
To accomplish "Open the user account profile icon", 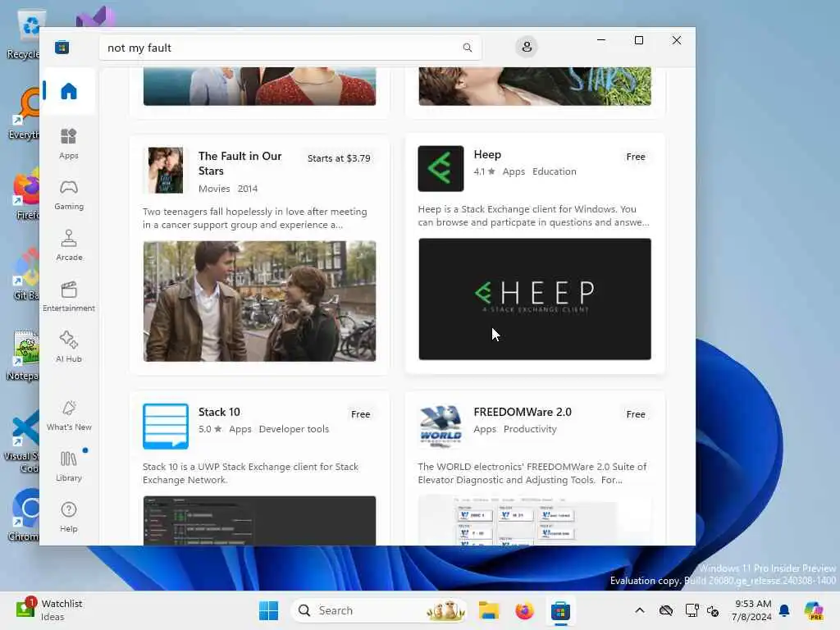I will (527, 47).
